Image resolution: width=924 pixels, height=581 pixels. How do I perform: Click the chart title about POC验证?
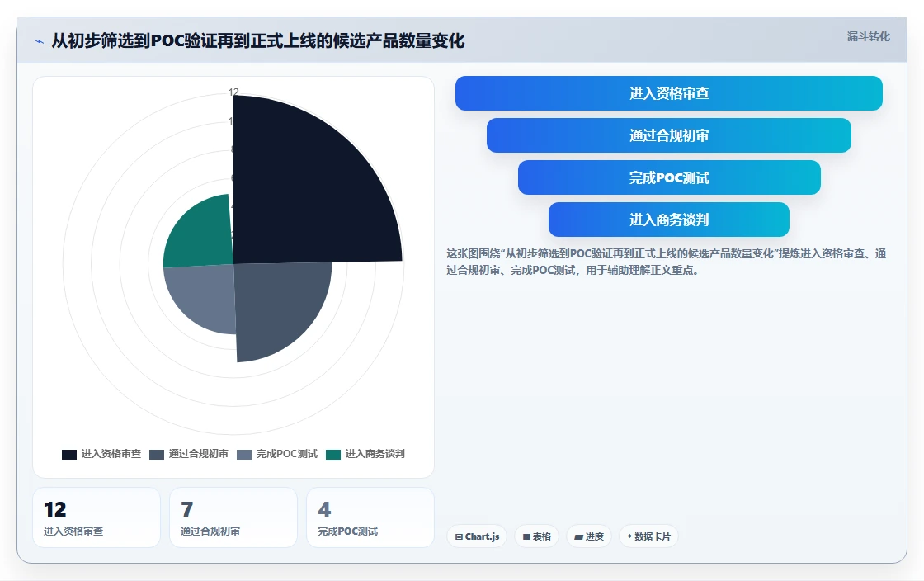pos(258,41)
